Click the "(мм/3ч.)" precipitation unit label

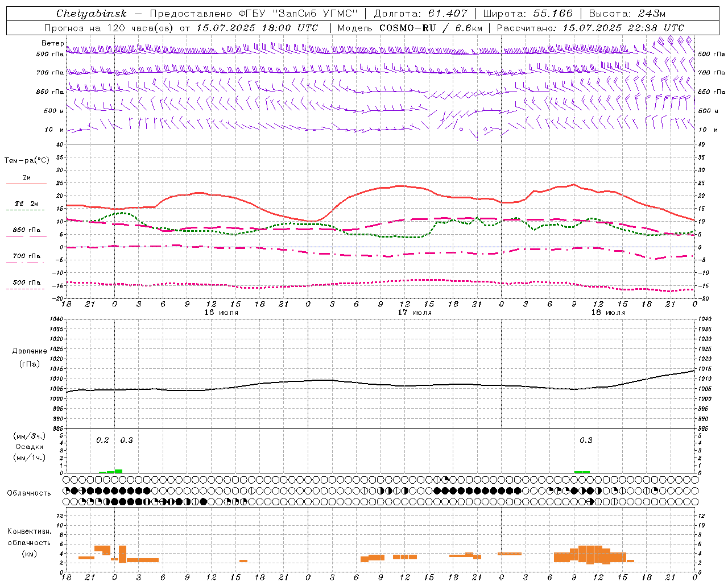pos(30,436)
